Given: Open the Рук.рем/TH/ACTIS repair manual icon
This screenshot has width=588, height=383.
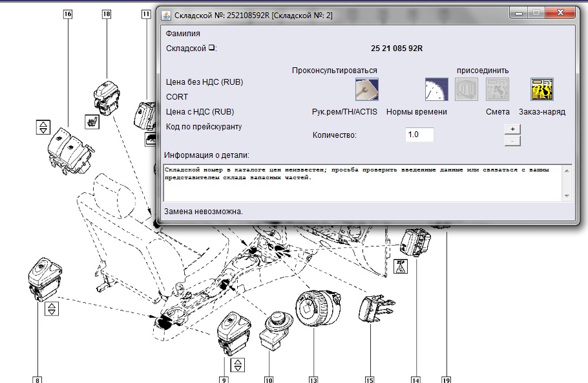Looking at the screenshot, I should [x=366, y=89].
